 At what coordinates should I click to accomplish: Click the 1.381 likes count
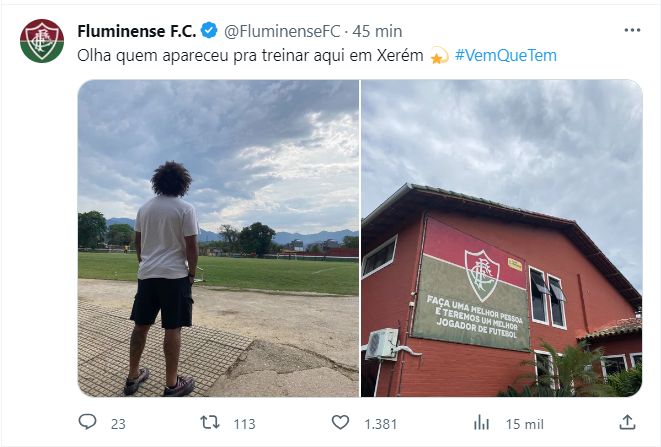click(x=381, y=424)
